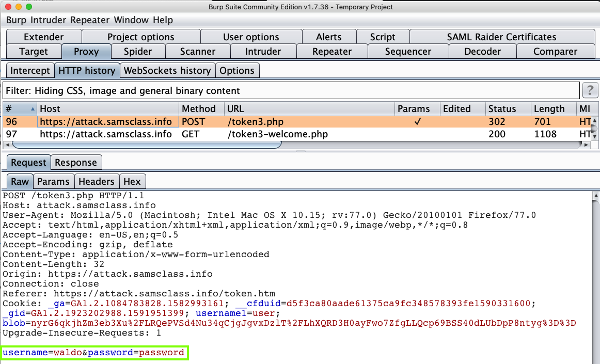Click status 302 in row 96

(497, 122)
